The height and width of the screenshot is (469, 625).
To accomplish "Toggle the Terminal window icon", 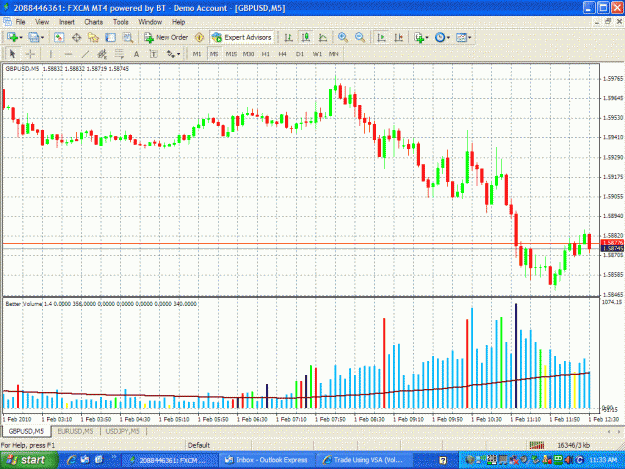I will [110, 37].
